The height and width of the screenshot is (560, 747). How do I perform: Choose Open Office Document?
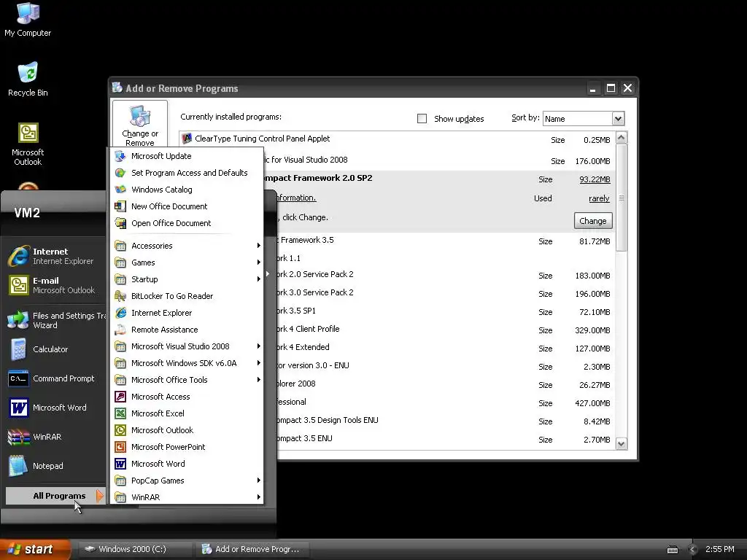[x=186, y=223]
